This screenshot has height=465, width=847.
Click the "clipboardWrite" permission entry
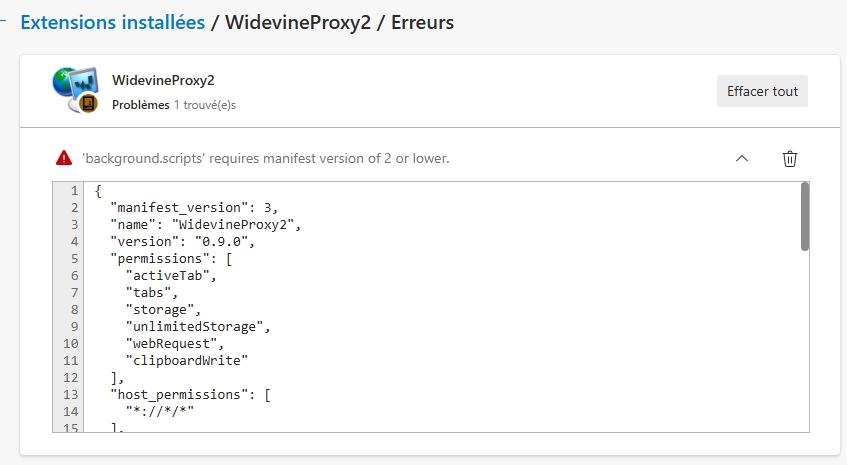[187, 360]
